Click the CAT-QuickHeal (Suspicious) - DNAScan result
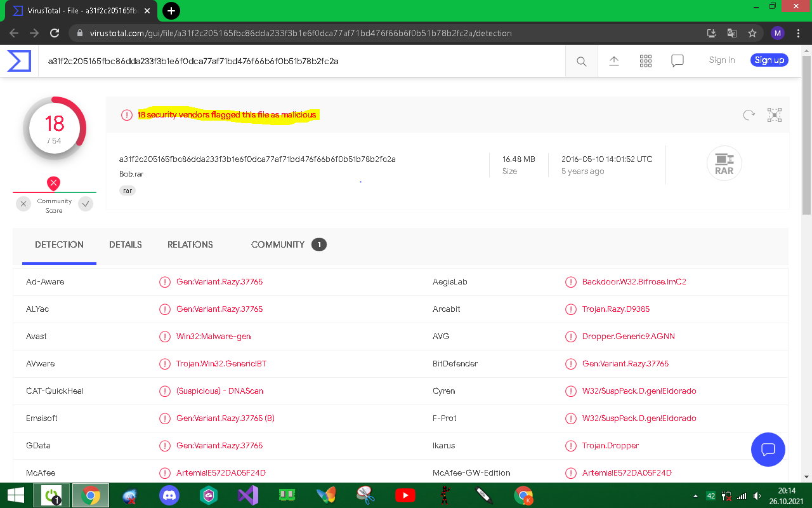 point(220,391)
